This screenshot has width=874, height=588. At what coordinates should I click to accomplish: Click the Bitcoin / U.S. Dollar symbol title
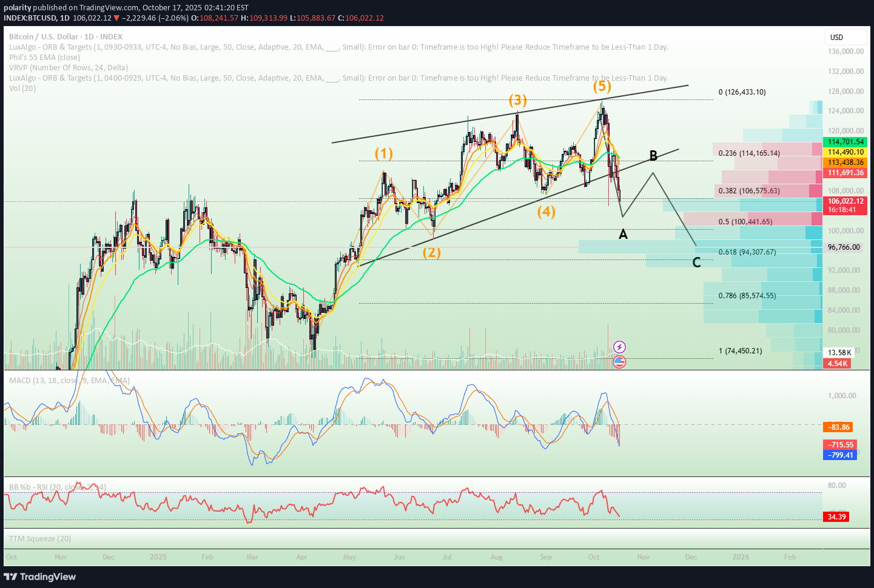coord(66,36)
